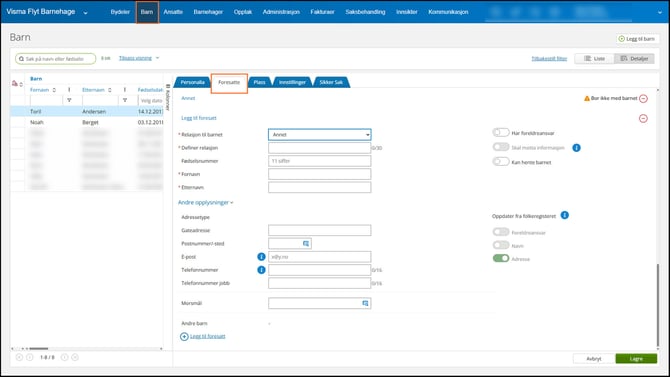The width and height of the screenshot is (670, 377).
Task: Switch to the Sikker Sak tab
Action: click(x=331, y=82)
